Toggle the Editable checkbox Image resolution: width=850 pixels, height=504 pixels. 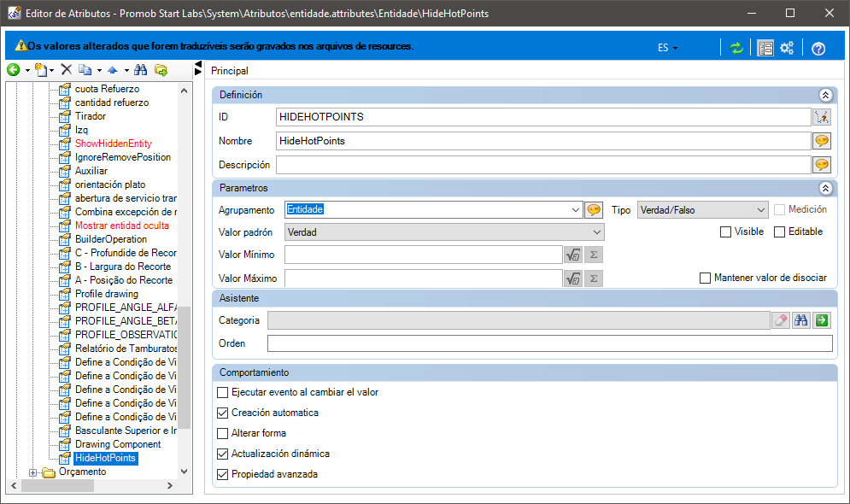click(780, 232)
